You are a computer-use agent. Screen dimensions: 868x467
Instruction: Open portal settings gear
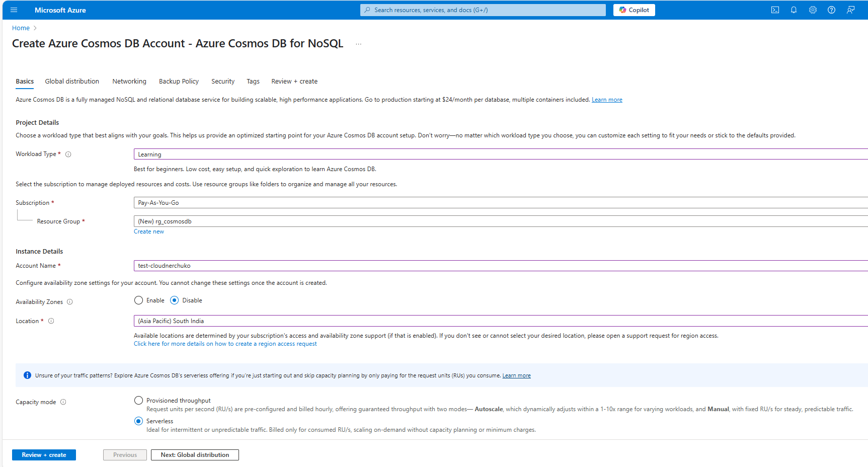pos(813,10)
